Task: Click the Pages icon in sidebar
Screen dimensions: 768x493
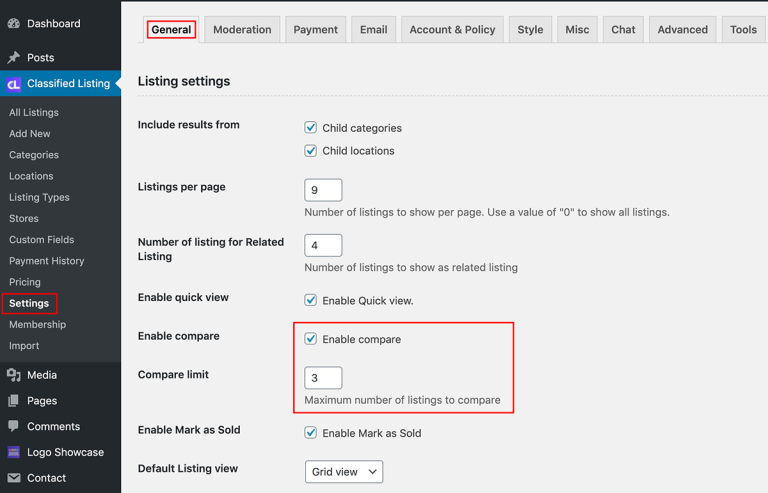Action: click(14, 401)
